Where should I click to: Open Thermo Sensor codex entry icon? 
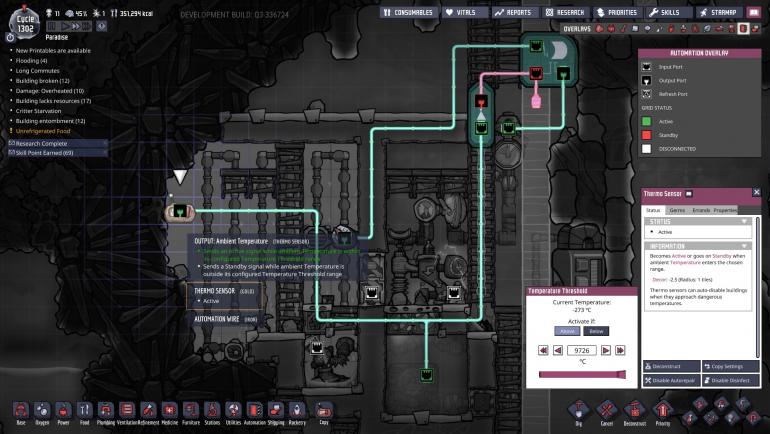(689, 194)
